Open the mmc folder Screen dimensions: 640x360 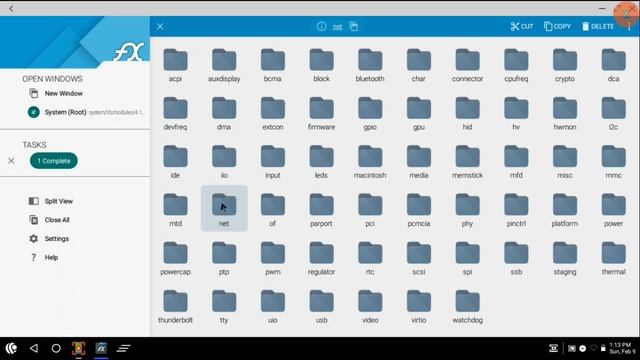coord(613,162)
